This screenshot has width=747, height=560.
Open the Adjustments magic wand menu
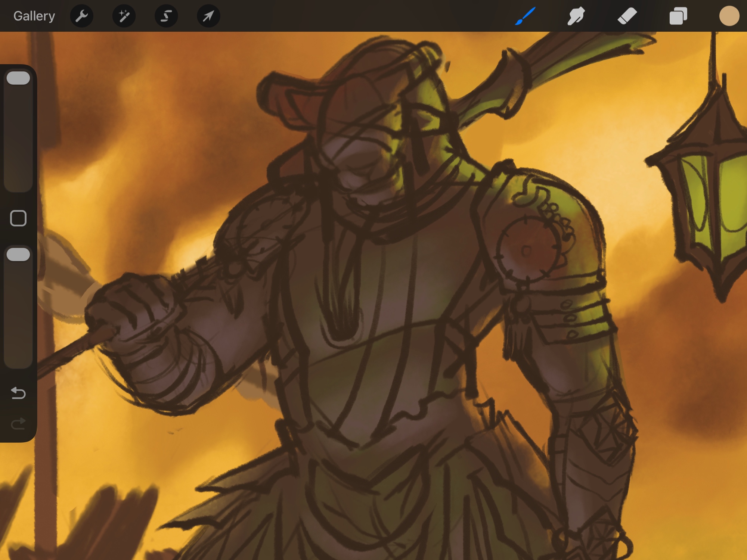tap(124, 16)
